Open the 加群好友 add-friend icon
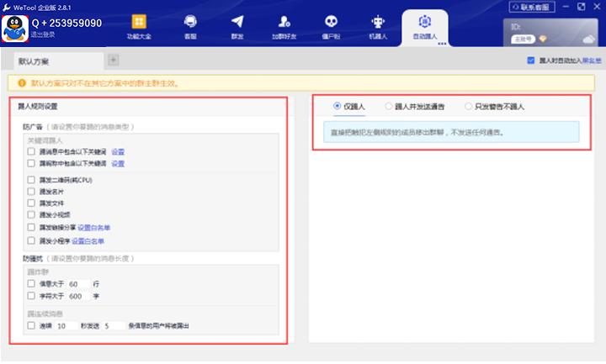The height and width of the screenshot is (364, 606). tap(284, 21)
